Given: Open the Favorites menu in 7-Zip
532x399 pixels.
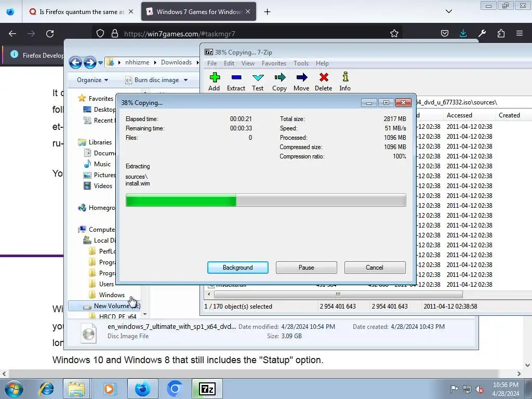Looking at the screenshot, I should [x=274, y=63].
